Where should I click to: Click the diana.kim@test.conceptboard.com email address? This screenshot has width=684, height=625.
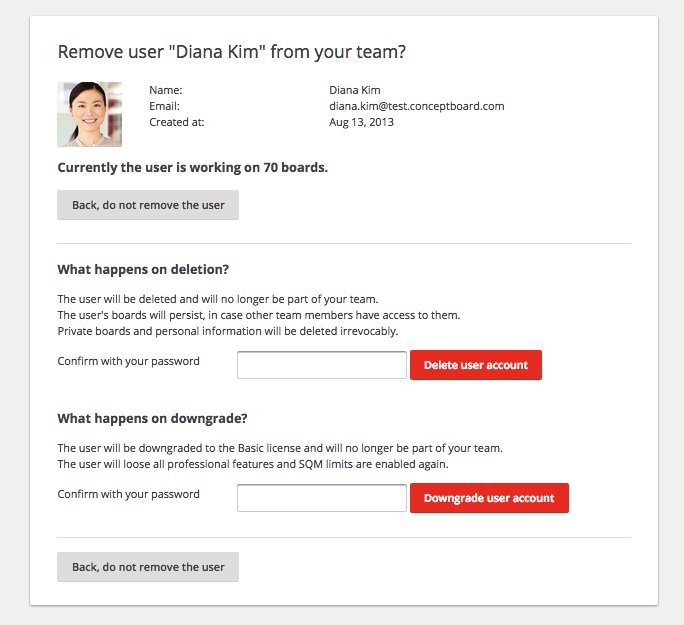[x=417, y=106]
